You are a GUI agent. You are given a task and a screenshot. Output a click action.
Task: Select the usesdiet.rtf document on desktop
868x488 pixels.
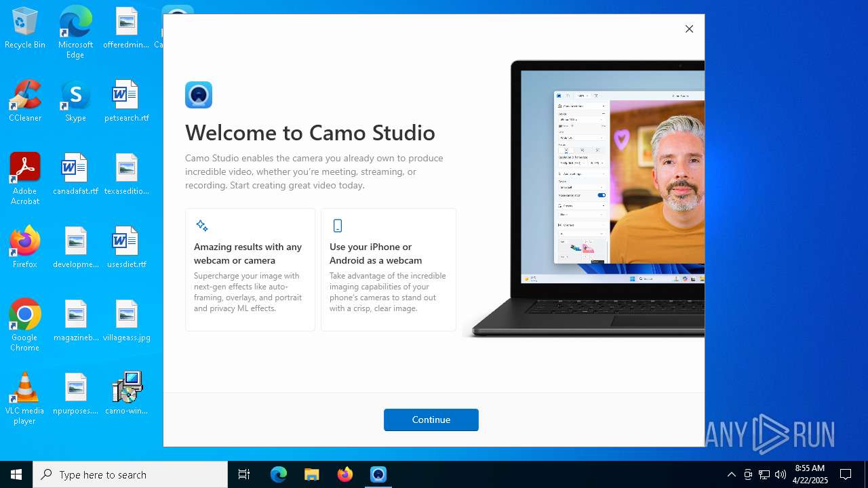click(x=127, y=248)
